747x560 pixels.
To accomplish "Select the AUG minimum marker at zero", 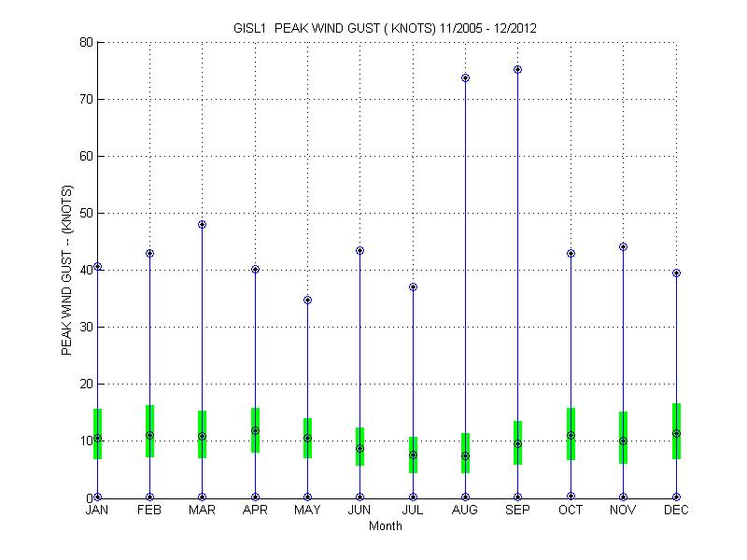I will pyautogui.click(x=465, y=497).
